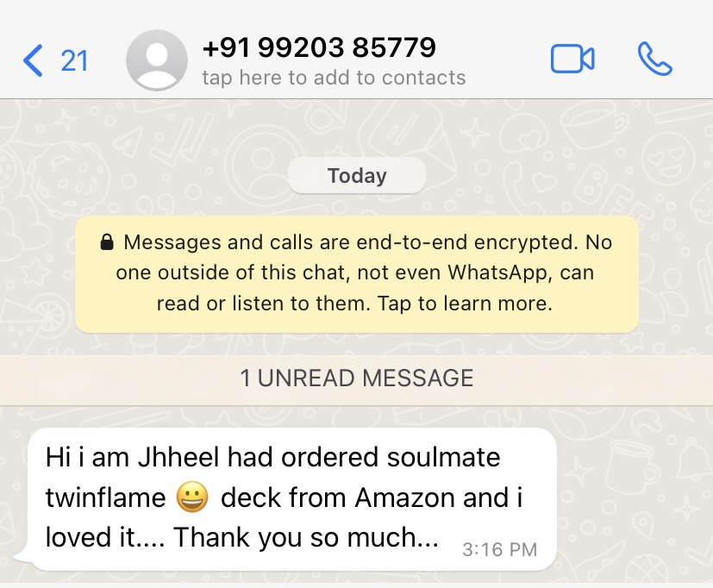This screenshot has width=713, height=588.
Task: Tap here to add to contacts
Action: coord(334,78)
